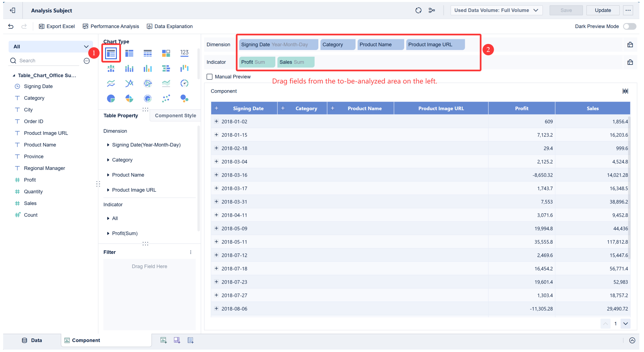Select the 123 indicator card chart type
644x352 pixels.
tap(185, 53)
